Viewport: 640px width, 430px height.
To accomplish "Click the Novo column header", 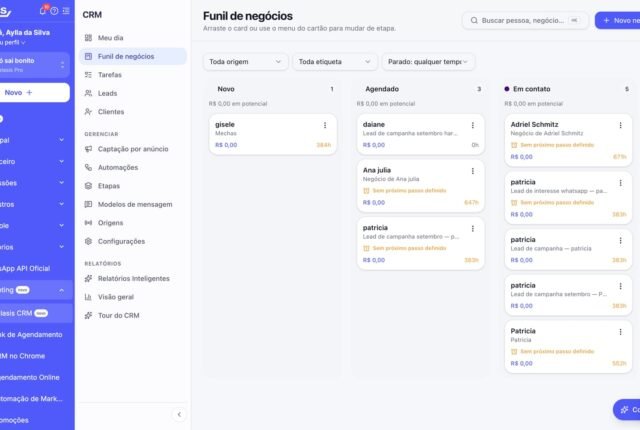I will (226, 89).
